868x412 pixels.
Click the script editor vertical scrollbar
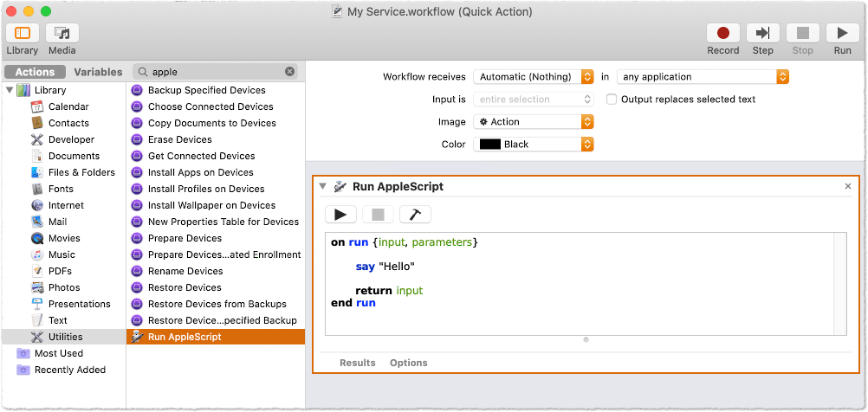click(x=840, y=284)
